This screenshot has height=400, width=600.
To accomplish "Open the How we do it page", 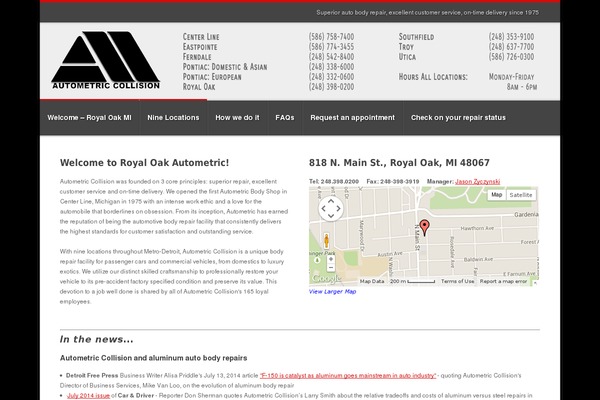I will pos(237,118).
